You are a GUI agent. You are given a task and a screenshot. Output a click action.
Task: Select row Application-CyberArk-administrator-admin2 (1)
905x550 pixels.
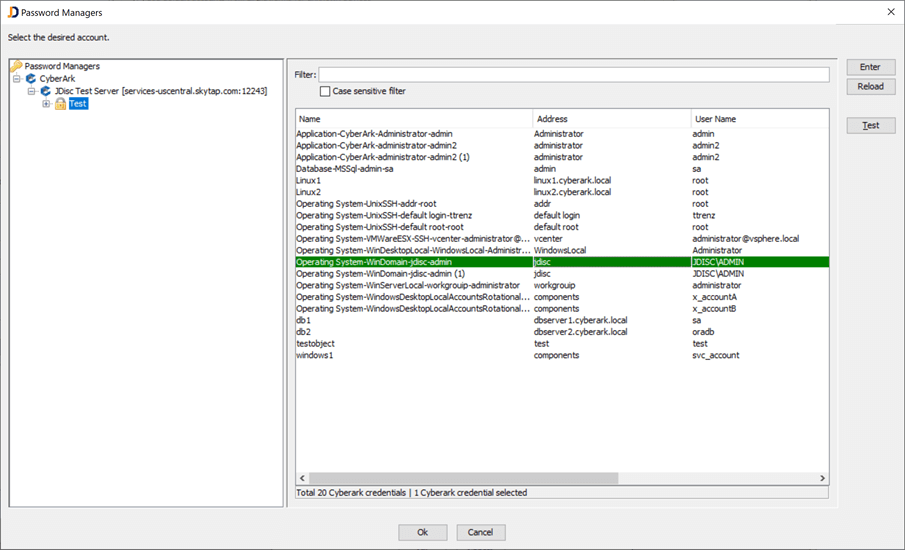click(x=562, y=157)
